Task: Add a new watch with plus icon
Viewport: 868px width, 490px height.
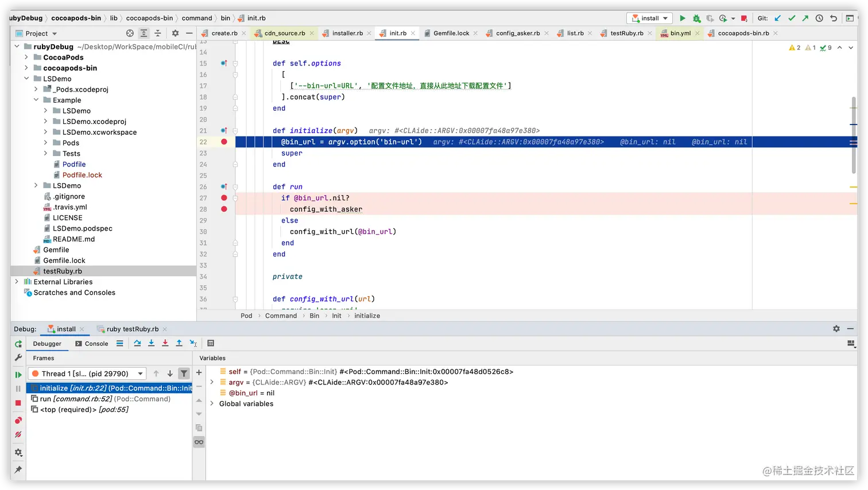Action: point(199,372)
